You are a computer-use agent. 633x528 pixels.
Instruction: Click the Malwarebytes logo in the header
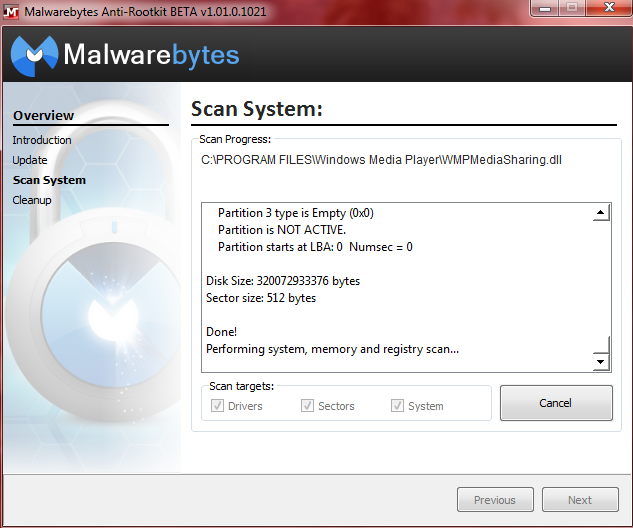point(125,55)
